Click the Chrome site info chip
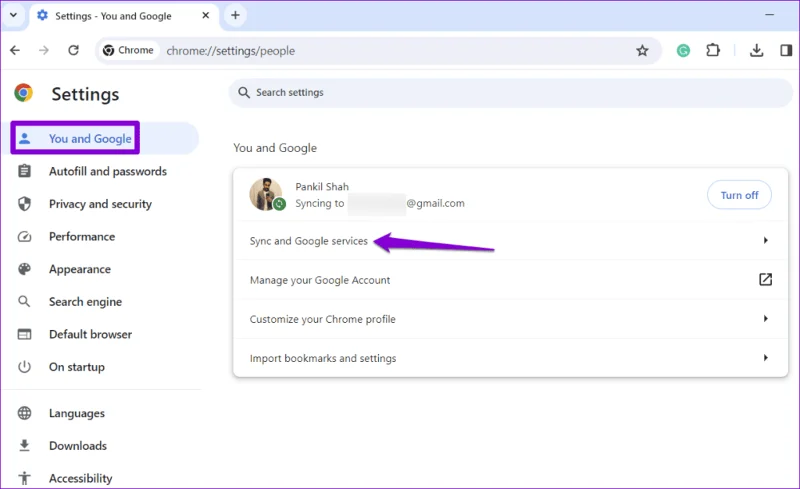800x489 pixels. click(129, 51)
